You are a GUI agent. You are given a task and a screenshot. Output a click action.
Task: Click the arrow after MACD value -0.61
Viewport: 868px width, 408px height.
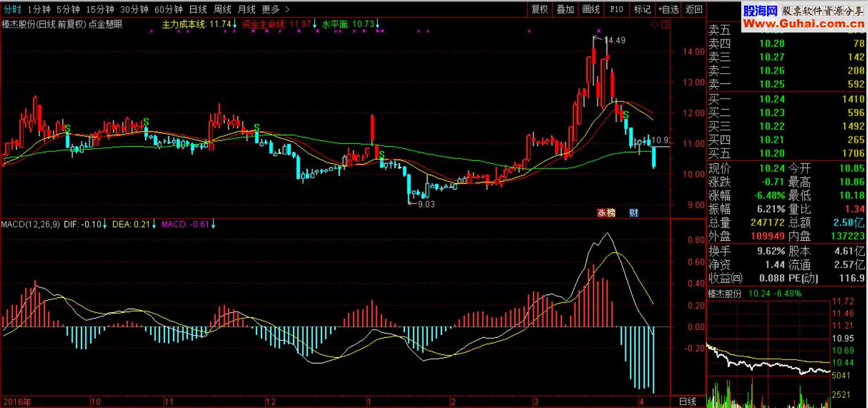coord(213,224)
